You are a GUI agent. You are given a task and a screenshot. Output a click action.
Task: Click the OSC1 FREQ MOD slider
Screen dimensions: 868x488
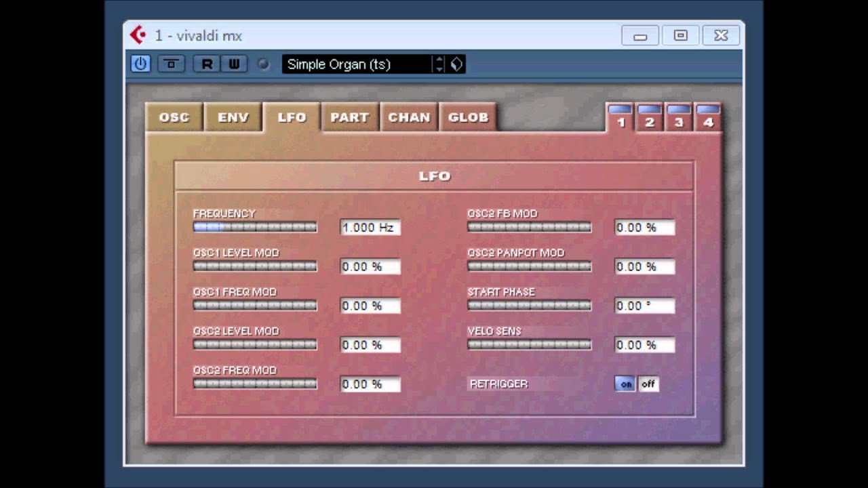coord(255,306)
